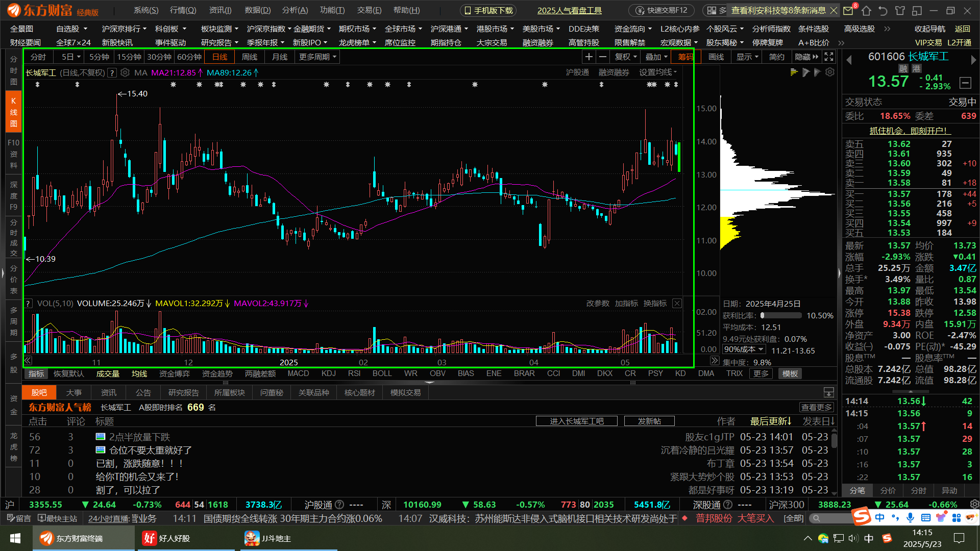Click bottom panel layout toggle icon
The height and width of the screenshot is (551, 980).
pos(829,392)
